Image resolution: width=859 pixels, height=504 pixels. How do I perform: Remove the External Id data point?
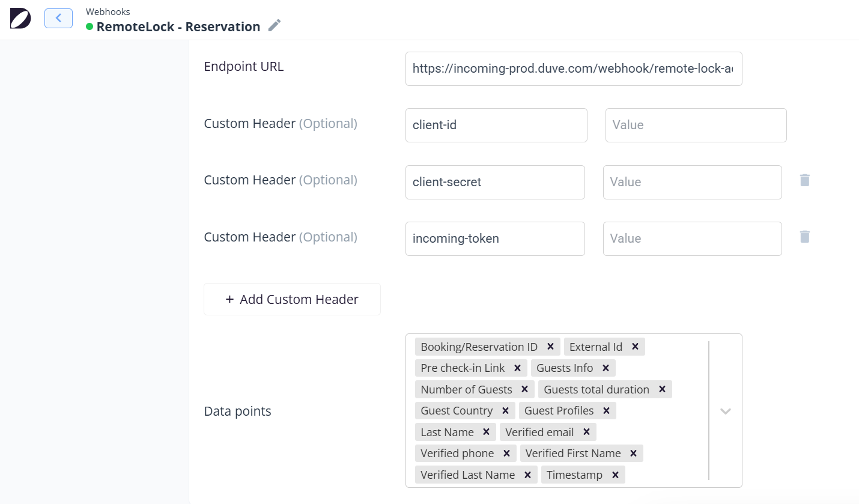click(635, 347)
